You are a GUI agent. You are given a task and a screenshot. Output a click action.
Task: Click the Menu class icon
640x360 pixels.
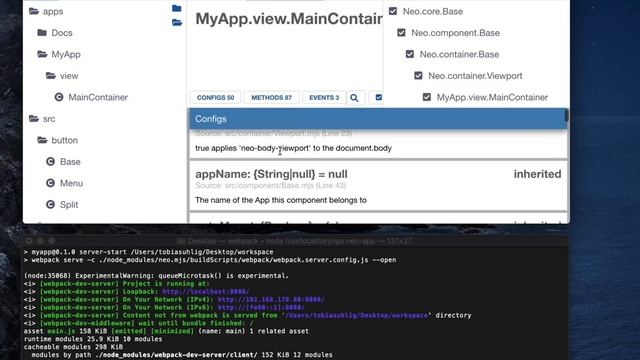tap(51, 183)
